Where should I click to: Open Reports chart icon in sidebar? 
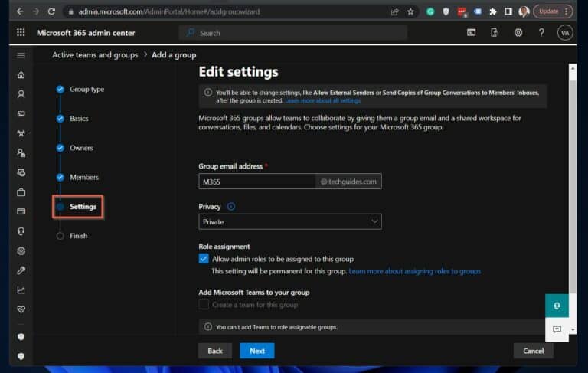click(x=21, y=290)
